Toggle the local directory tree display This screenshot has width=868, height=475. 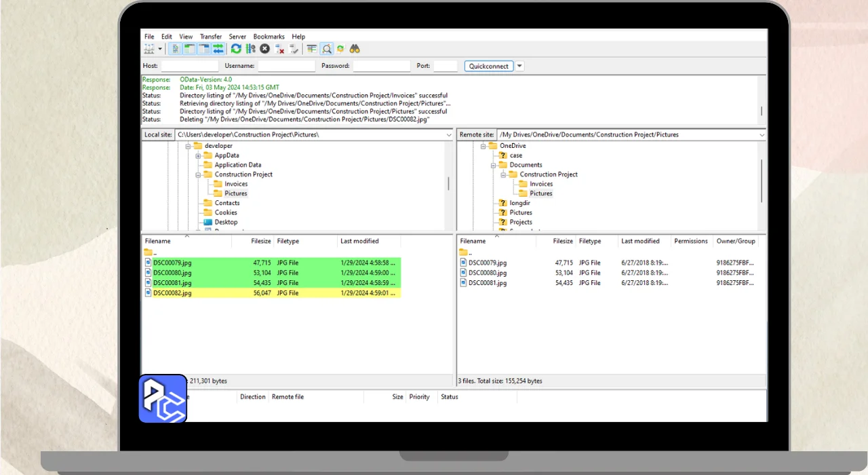coord(189,49)
